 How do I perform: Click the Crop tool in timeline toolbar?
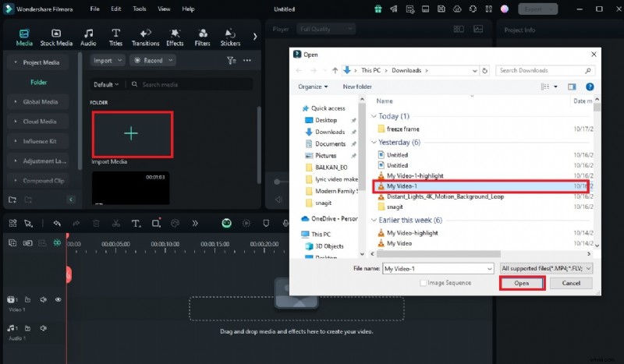[x=156, y=224]
